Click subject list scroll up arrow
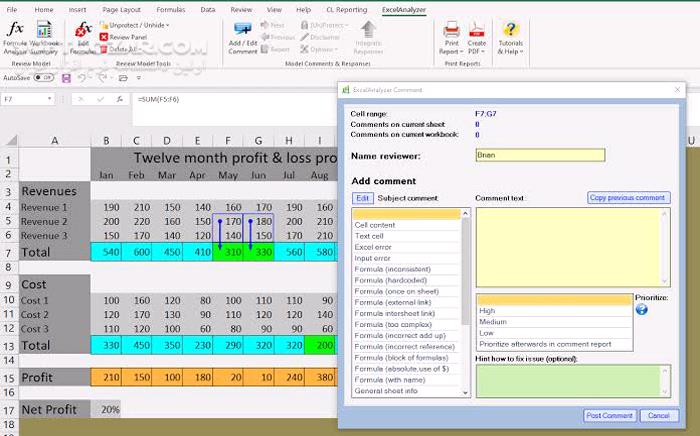The width and height of the screenshot is (700, 436). tap(465, 213)
